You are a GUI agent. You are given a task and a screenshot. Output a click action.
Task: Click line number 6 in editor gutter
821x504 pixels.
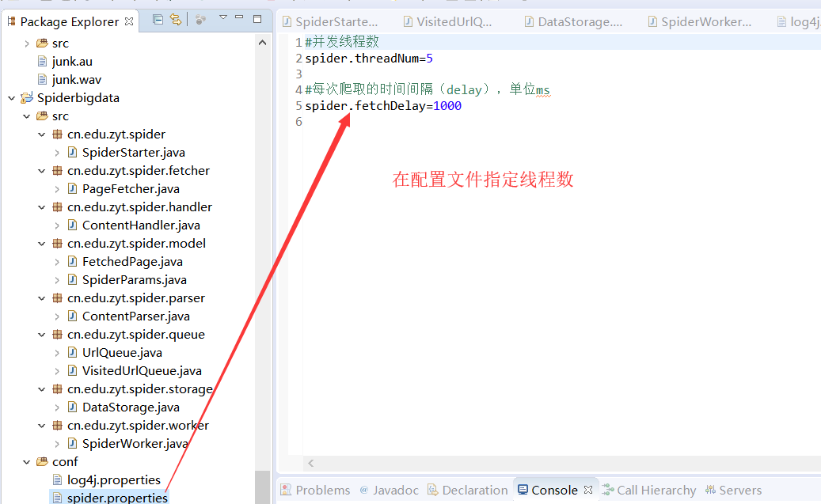click(298, 122)
